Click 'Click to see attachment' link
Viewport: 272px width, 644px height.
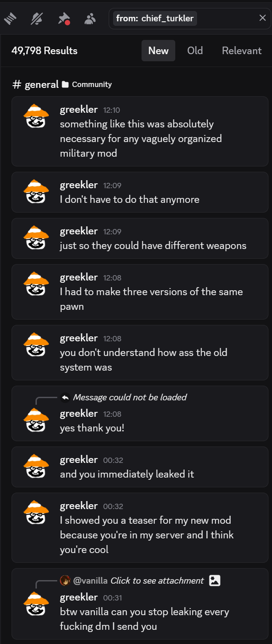click(x=157, y=581)
